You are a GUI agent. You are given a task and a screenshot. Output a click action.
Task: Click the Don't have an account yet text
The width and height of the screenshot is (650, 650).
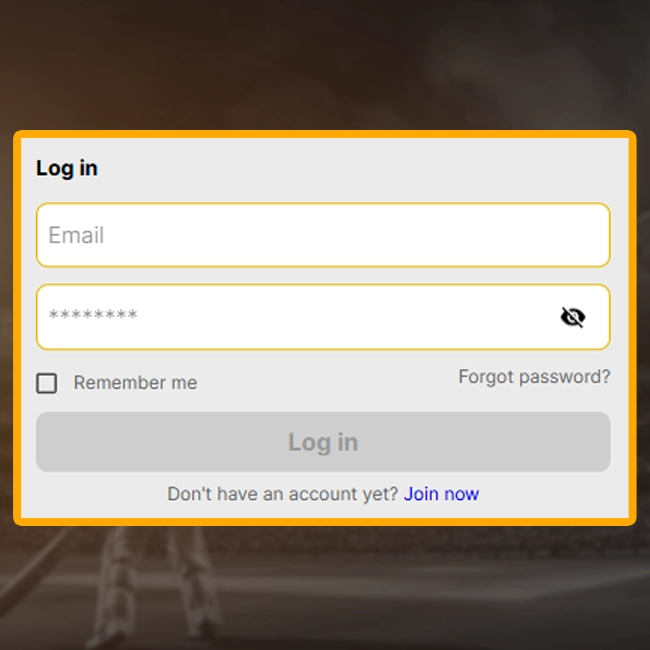tap(283, 494)
